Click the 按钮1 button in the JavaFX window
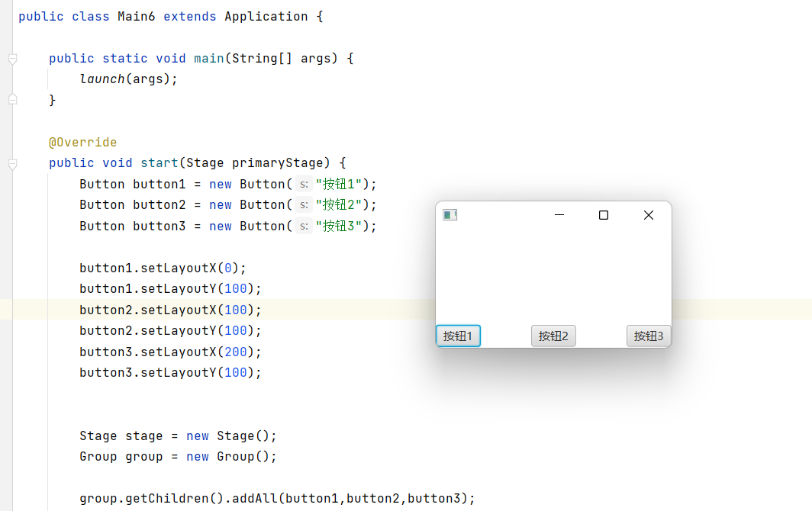Viewport: 812px width, 511px height. [x=459, y=336]
